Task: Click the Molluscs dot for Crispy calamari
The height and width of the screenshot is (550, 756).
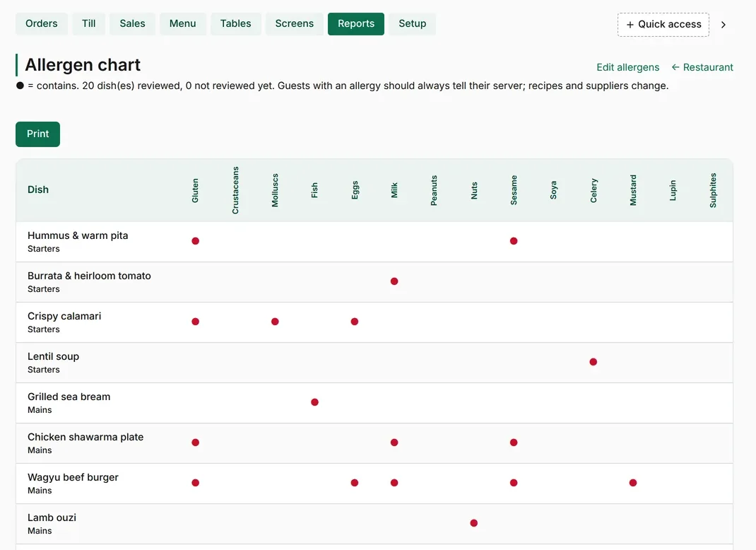Action: [275, 322]
